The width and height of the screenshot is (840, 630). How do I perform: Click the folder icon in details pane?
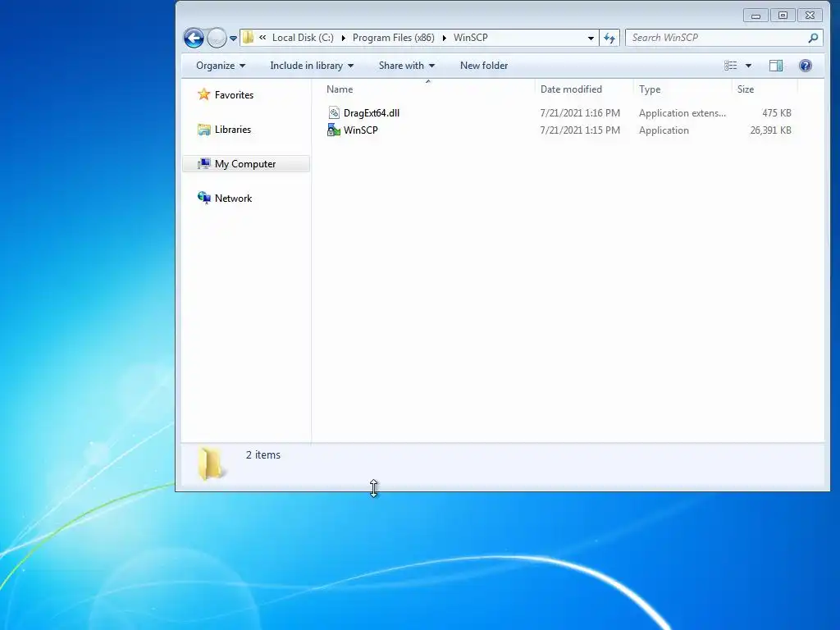(x=211, y=464)
